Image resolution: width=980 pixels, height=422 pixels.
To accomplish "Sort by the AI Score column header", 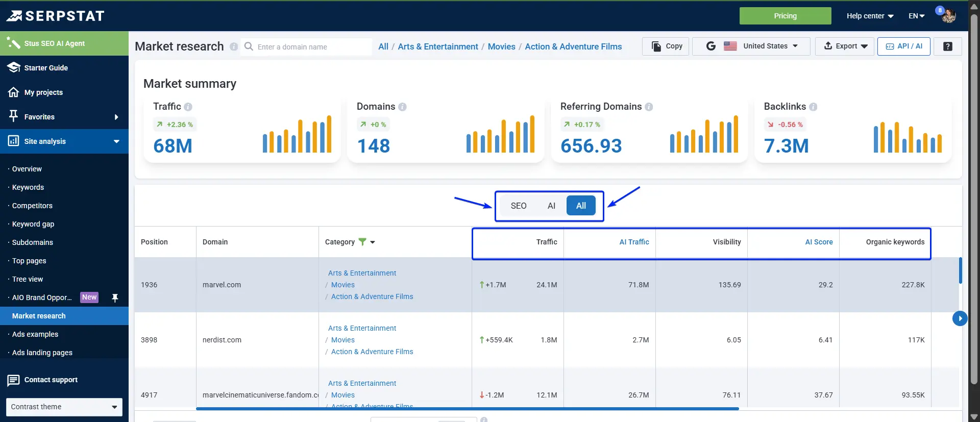I will (819, 242).
